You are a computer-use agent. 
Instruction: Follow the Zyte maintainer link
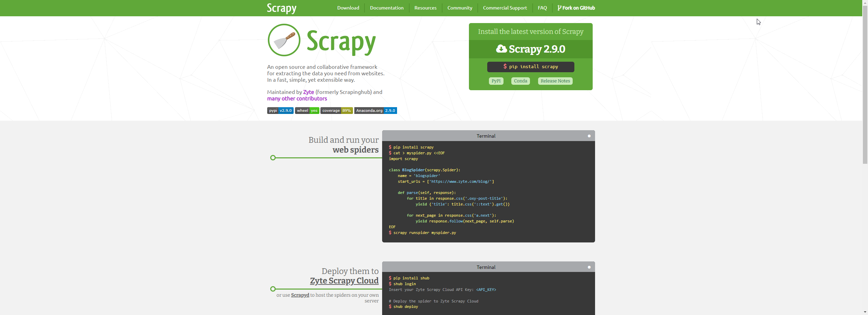[x=309, y=92]
